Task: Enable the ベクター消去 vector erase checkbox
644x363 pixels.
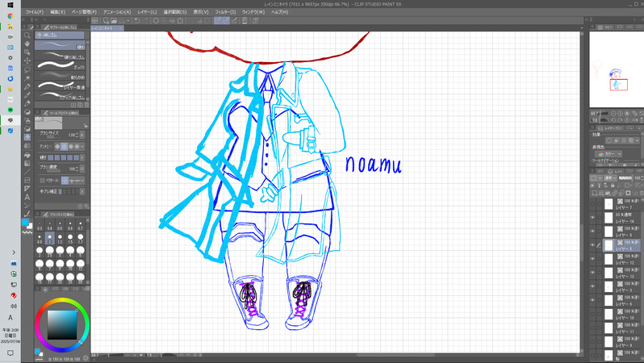Action: tap(42, 180)
